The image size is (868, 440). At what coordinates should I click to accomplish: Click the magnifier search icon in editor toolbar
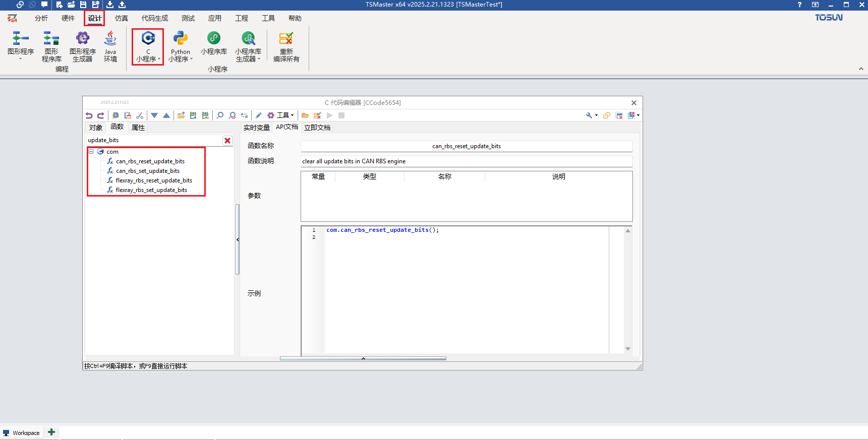pyautogui.click(x=220, y=115)
